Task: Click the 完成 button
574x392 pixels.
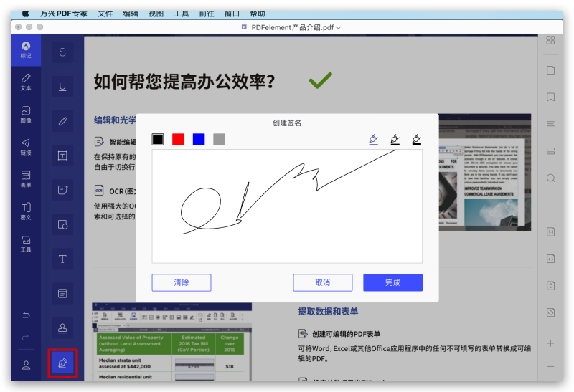Action: click(392, 282)
